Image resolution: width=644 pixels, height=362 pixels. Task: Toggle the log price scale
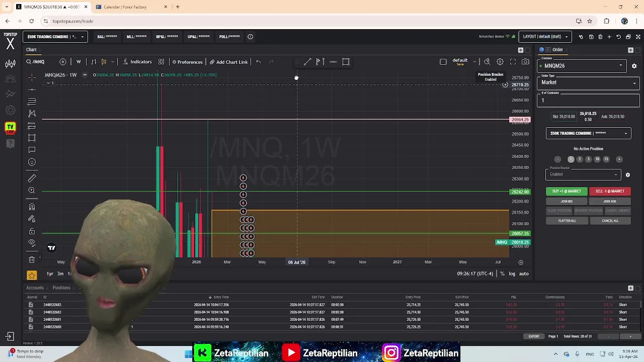512,274
